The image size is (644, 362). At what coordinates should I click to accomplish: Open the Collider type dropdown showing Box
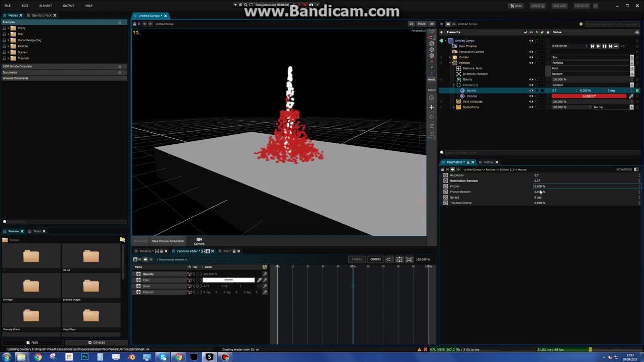pos(592,57)
